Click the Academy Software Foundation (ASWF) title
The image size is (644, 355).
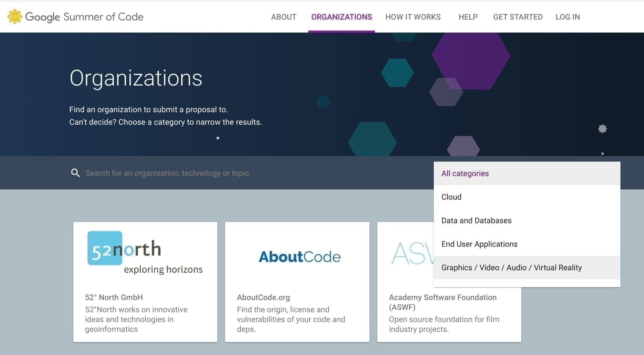click(443, 302)
